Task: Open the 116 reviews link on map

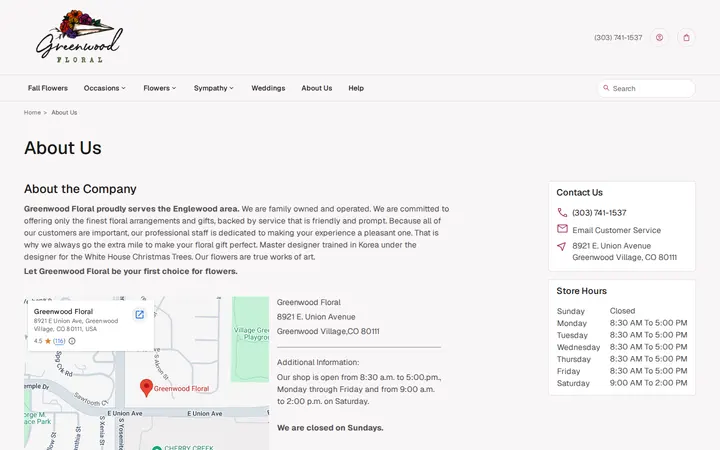Action: click(59, 341)
